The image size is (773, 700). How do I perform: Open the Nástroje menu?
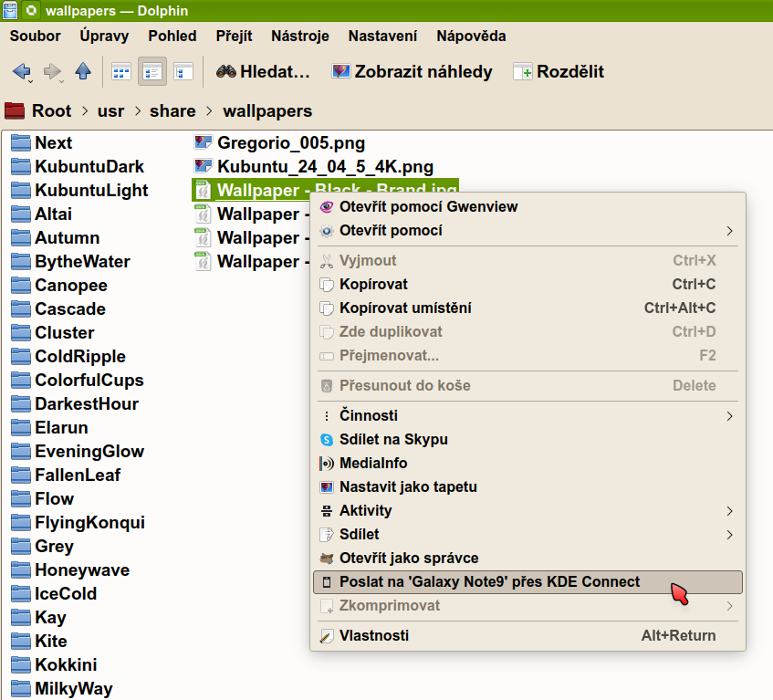pos(300,36)
